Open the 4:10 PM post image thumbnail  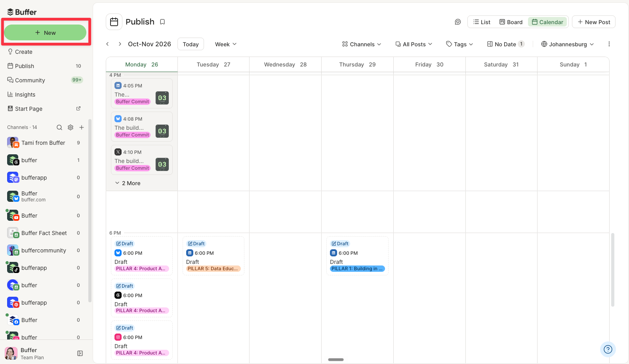tap(162, 165)
